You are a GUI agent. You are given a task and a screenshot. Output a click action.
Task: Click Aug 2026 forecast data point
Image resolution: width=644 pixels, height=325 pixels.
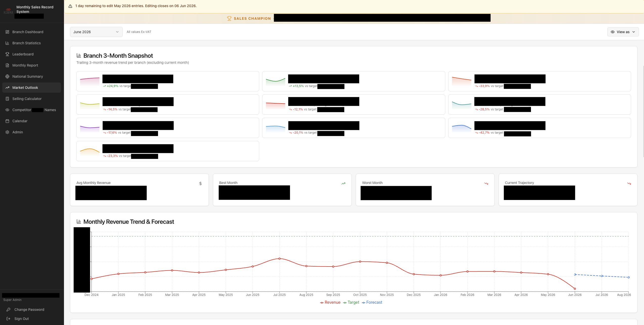[629, 277]
